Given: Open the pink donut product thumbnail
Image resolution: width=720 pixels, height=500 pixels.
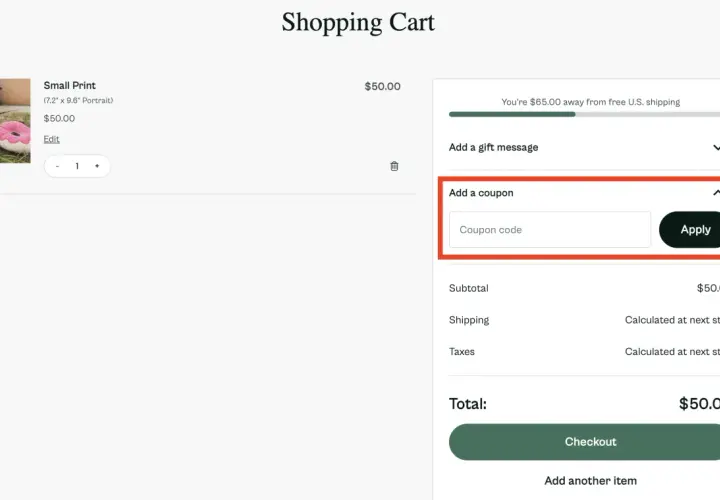Looking at the screenshot, I should pyautogui.click(x=15, y=121).
